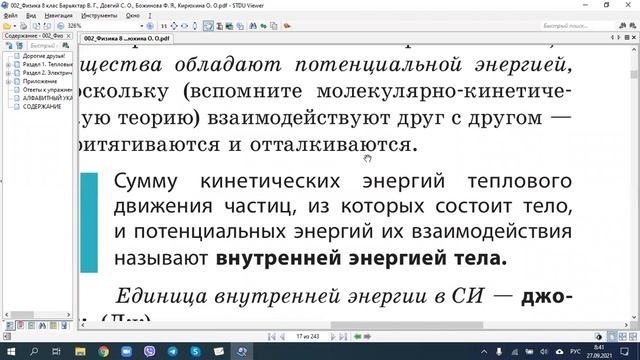The image size is (640, 360).
Task: Click the binoculars search icon in main toolbar
Action: (253, 26)
